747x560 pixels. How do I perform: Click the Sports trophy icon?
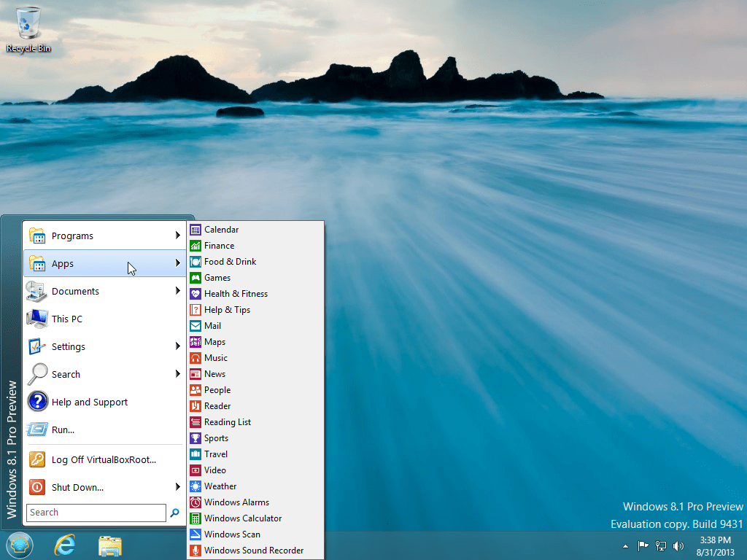[x=196, y=438]
